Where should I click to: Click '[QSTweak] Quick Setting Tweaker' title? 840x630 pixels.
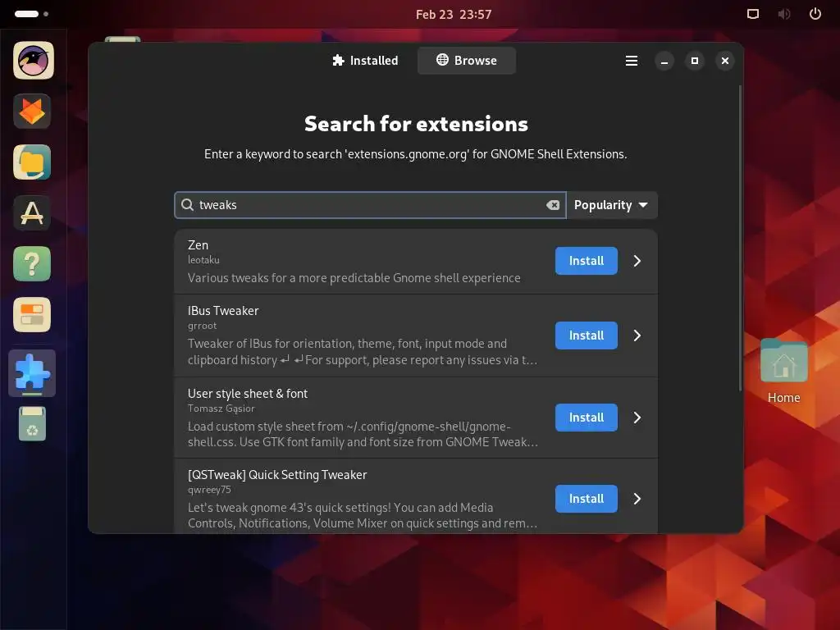pyautogui.click(x=277, y=475)
